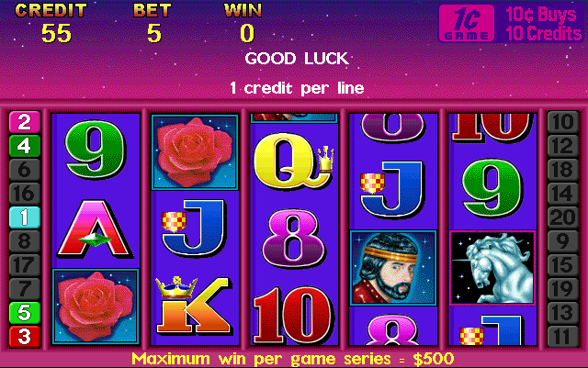Enable payline 16 indicator
The width and height of the screenshot is (588, 368).
pyautogui.click(x=25, y=194)
